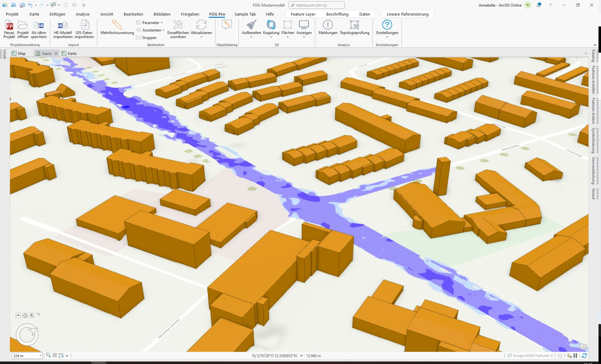Click the Gruppen button
The width and height of the screenshot is (601, 364).
click(147, 37)
